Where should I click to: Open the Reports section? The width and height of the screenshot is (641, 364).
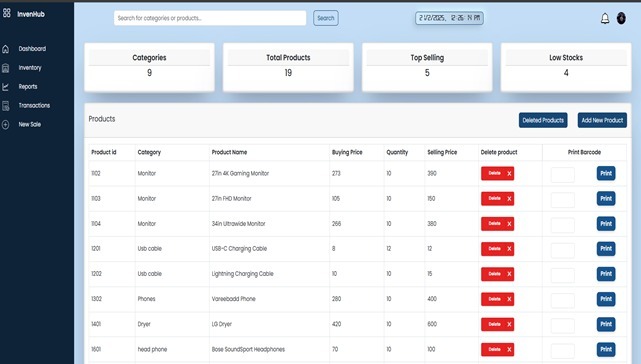pyautogui.click(x=28, y=87)
